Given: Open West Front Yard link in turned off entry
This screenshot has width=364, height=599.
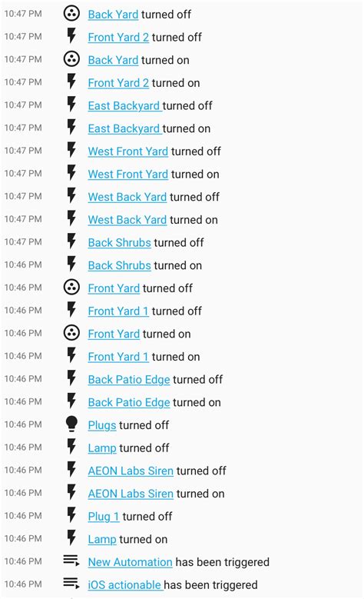Looking at the screenshot, I should (127, 151).
